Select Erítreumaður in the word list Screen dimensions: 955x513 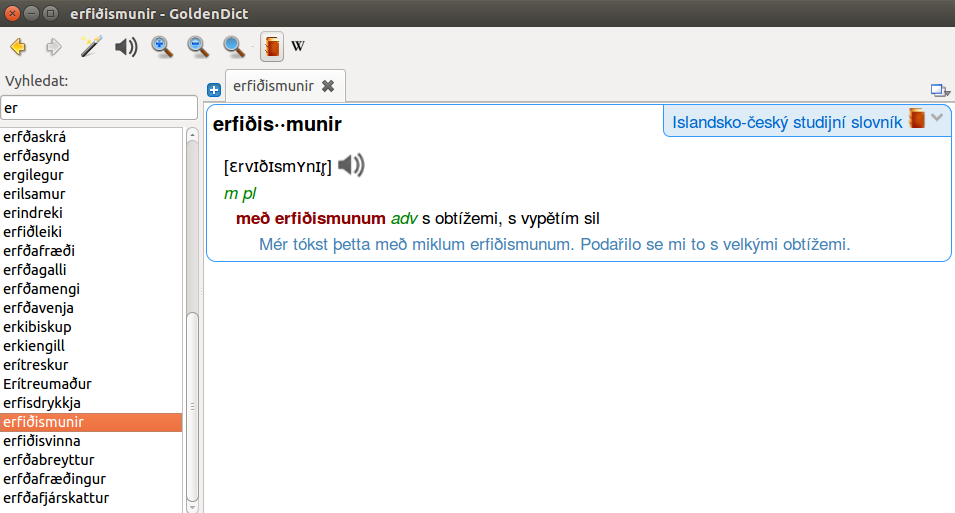[91, 384]
